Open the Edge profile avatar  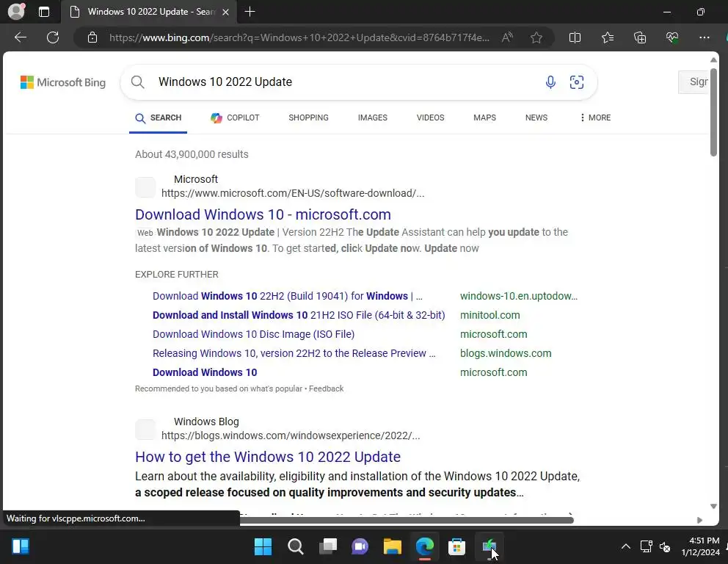pyautogui.click(x=16, y=12)
